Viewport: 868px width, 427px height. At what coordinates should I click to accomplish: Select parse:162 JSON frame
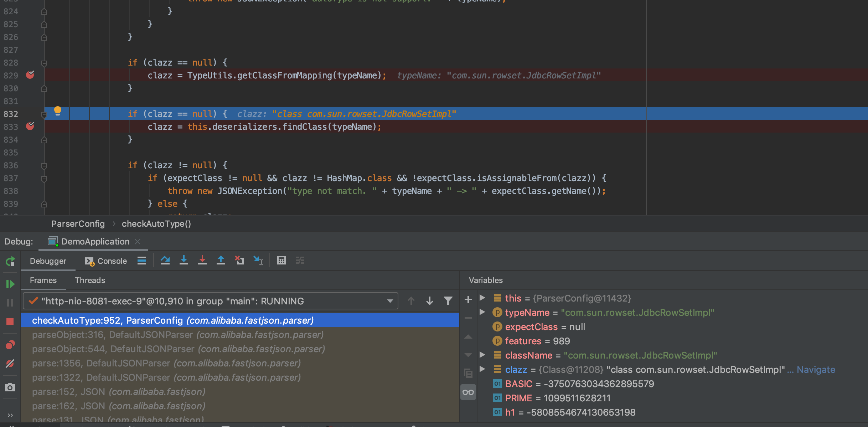[240, 406]
